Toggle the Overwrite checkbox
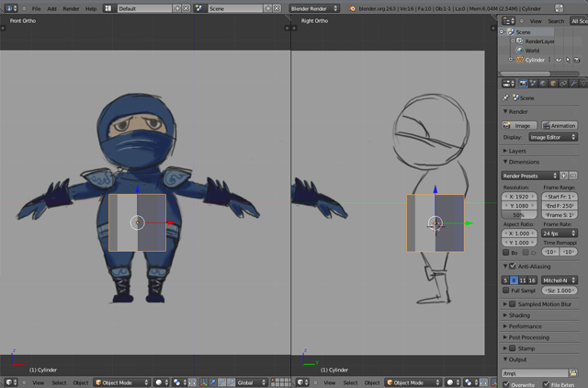This screenshot has width=588, height=388. coord(506,384)
